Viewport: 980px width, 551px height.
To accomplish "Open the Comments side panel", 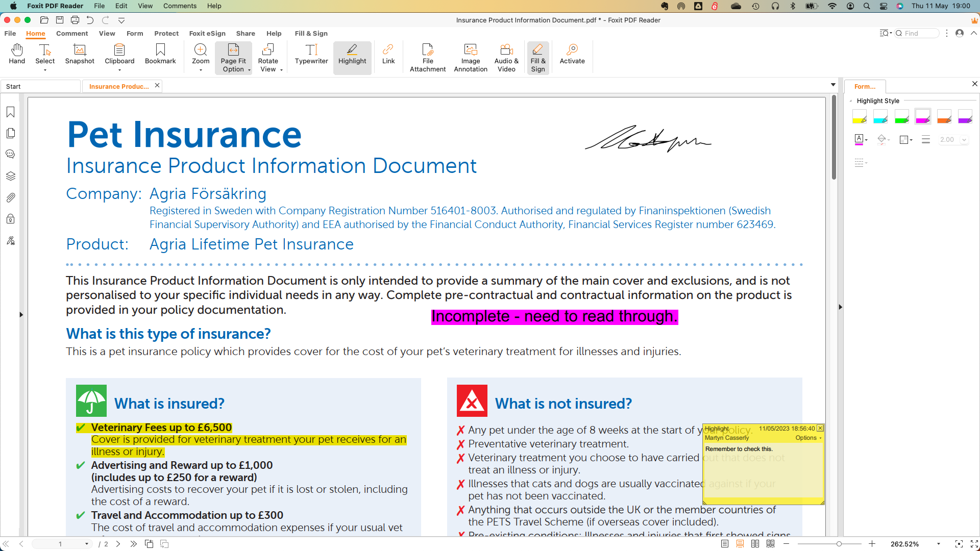I will pos(10,154).
